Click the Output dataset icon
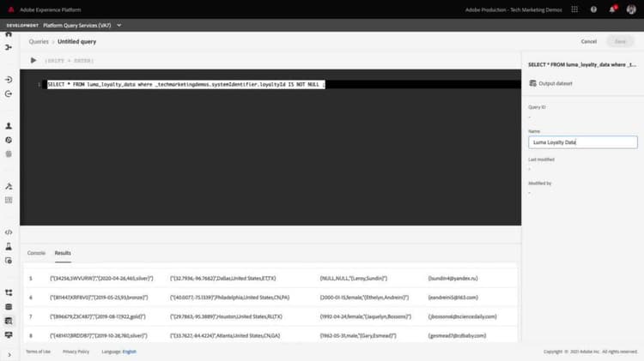 (x=532, y=83)
